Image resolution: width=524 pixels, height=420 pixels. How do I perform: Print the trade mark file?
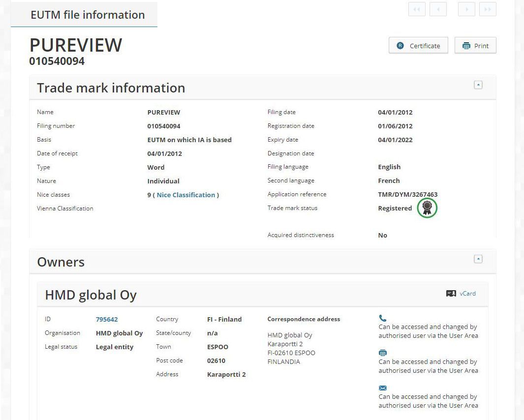[x=475, y=46]
